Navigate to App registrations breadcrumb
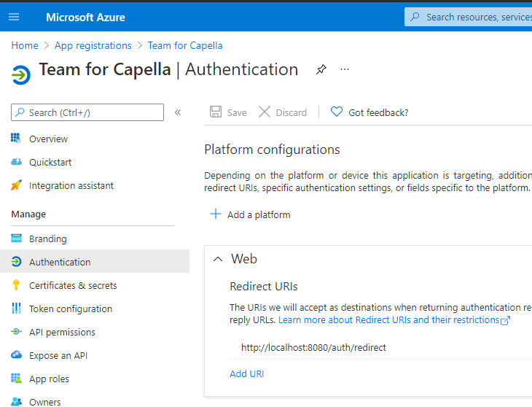The height and width of the screenshot is (407, 532). (93, 45)
